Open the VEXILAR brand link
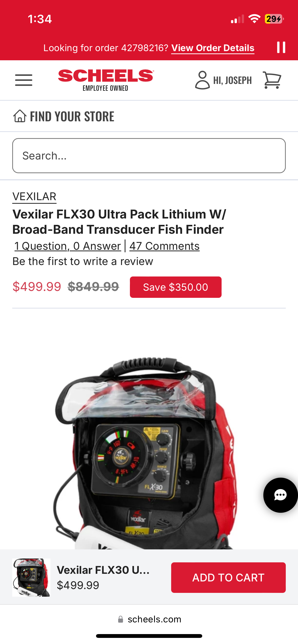 tap(34, 197)
